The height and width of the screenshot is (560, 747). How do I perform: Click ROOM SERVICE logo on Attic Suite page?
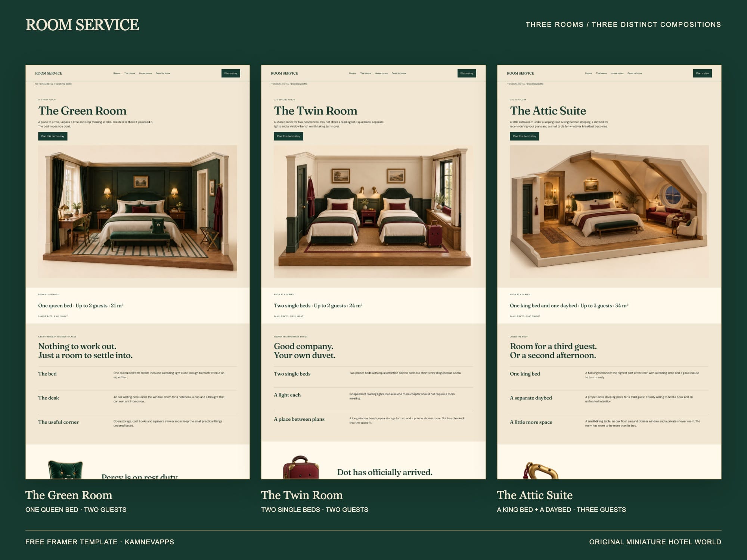tap(520, 74)
